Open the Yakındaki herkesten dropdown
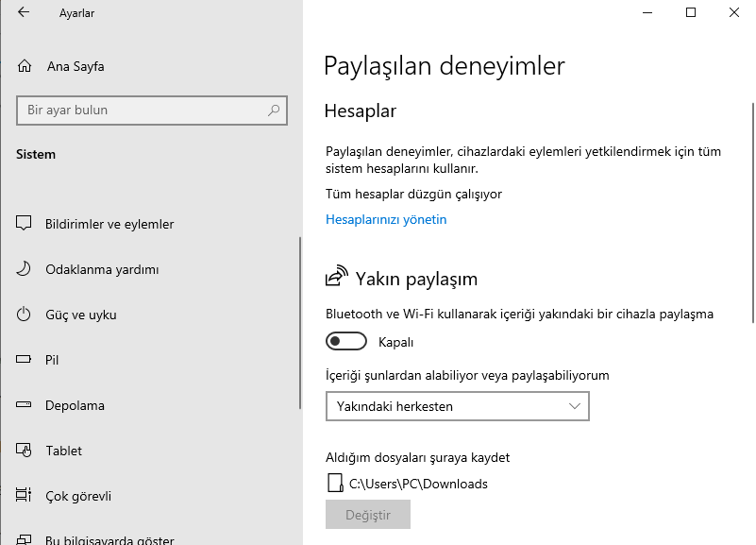Viewport: 756px width, 545px height. (x=457, y=406)
